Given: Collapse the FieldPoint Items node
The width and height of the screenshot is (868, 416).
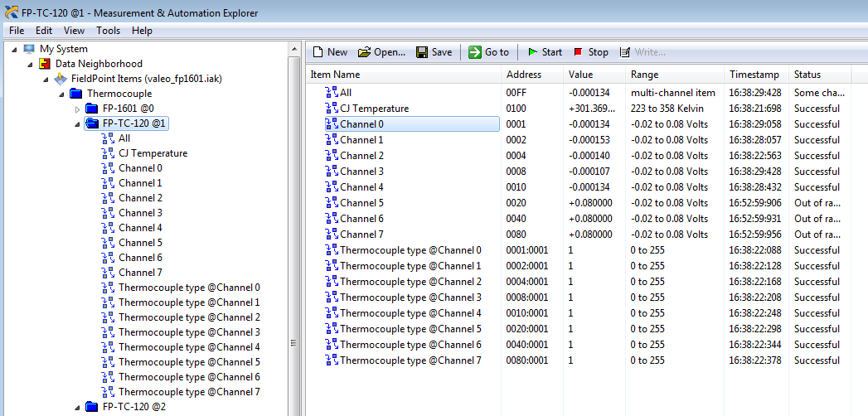Looking at the screenshot, I should click(46, 79).
